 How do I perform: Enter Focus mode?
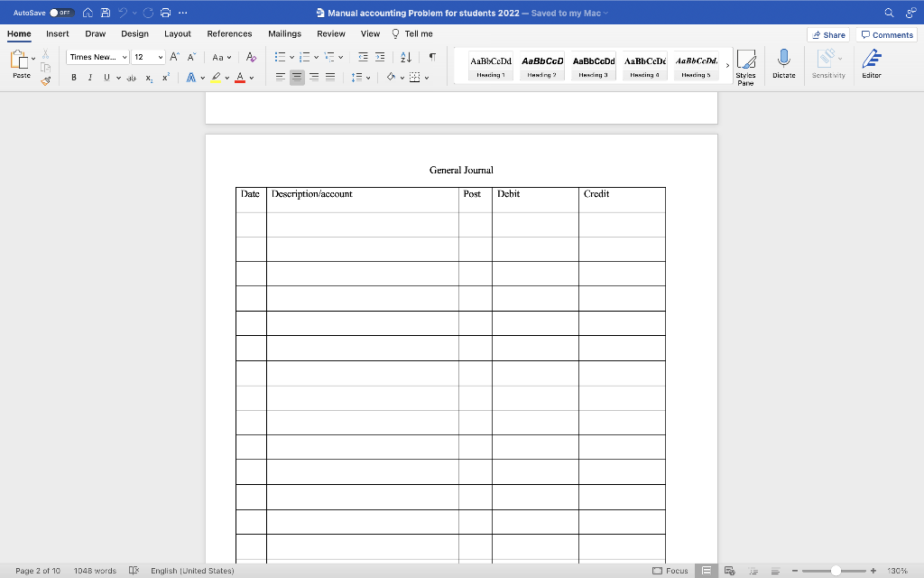coord(670,571)
